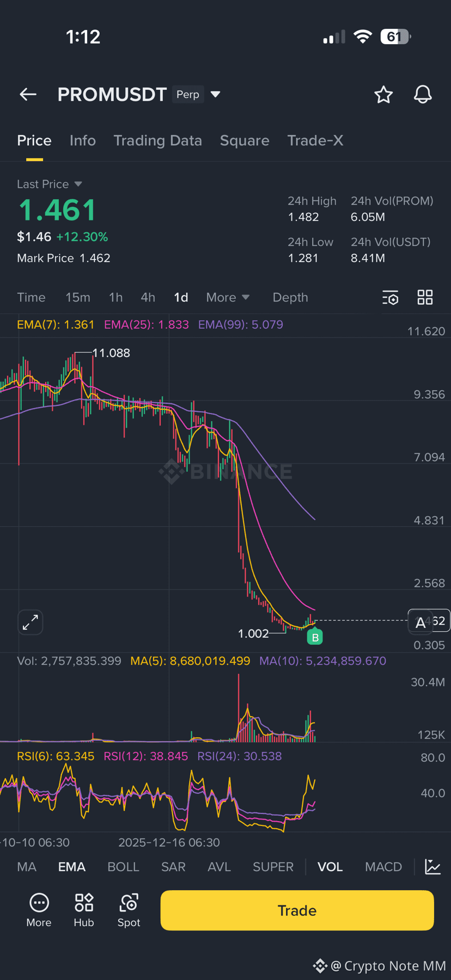Enable the MA indicator
Screen dimensions: 451x980
[27, 867]
